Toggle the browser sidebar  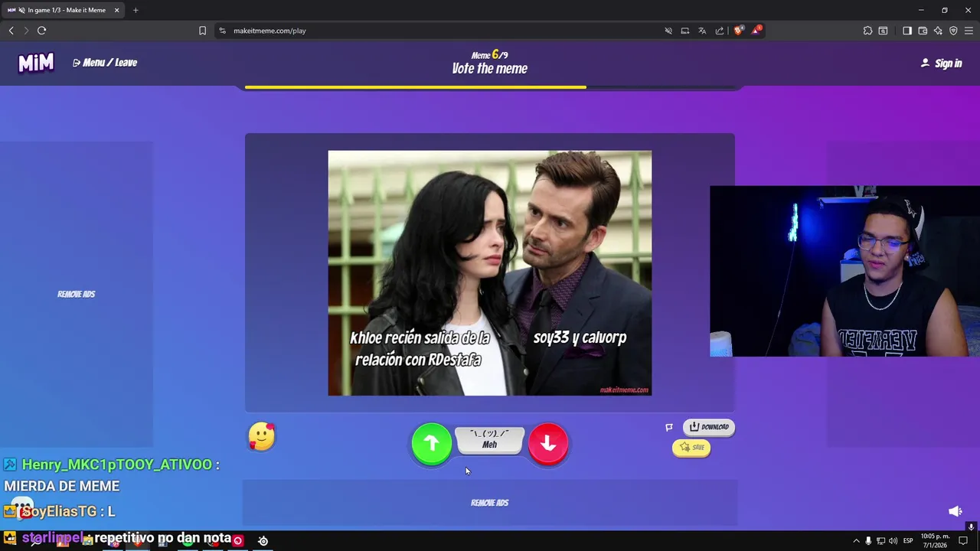[x=907, y=31]
